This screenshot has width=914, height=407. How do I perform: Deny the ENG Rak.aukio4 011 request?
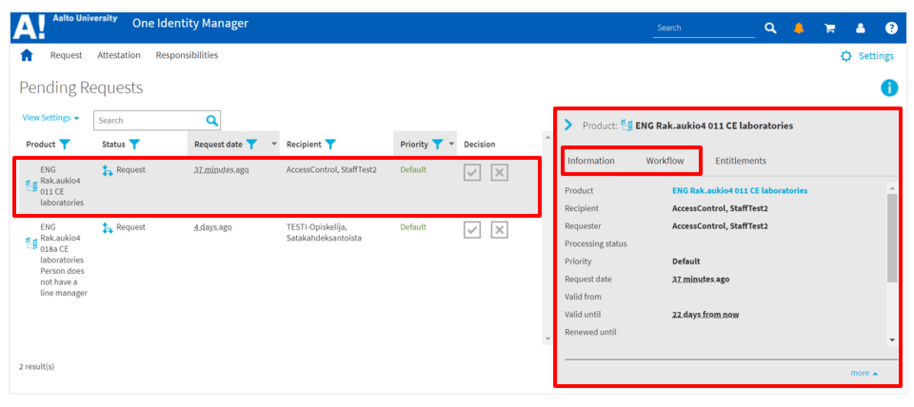500,173
